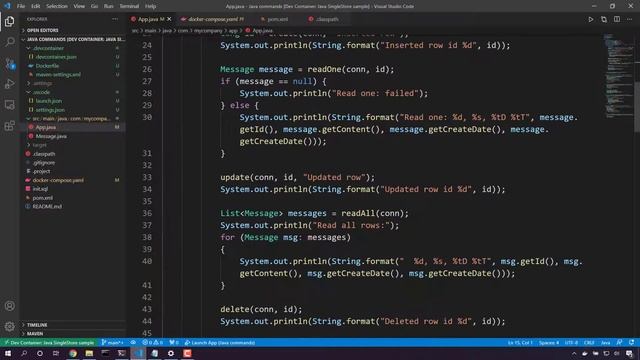Click the Ln, Col cursor position indicator
The image size is (640, 360).
pyautogui.click(x=520, y=342)
